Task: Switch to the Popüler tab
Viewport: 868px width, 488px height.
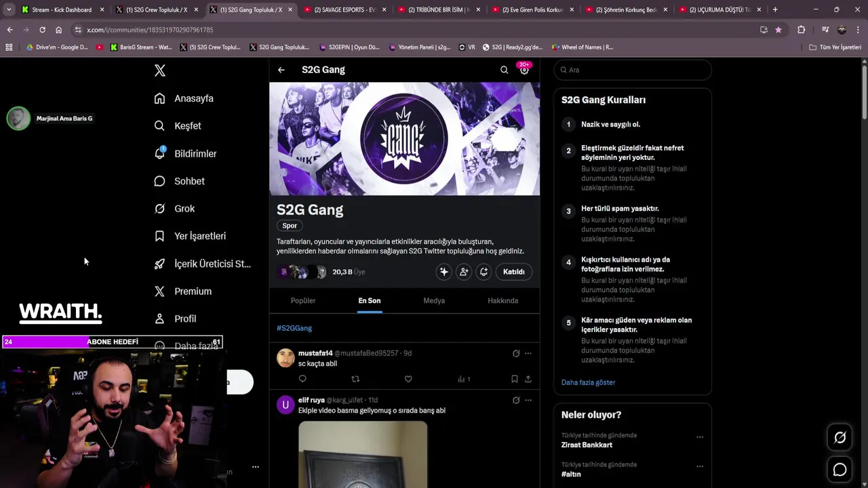Action: (303, 301)
